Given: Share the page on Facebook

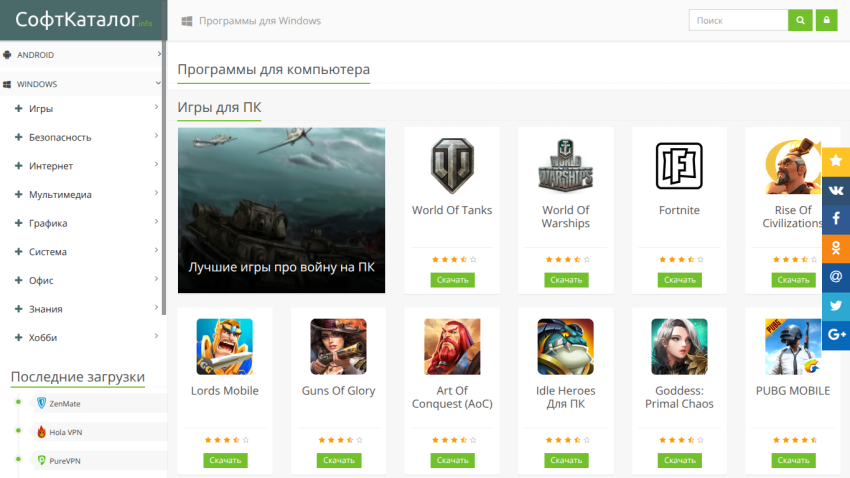Looking at the screenshot, I should [836, 219].
